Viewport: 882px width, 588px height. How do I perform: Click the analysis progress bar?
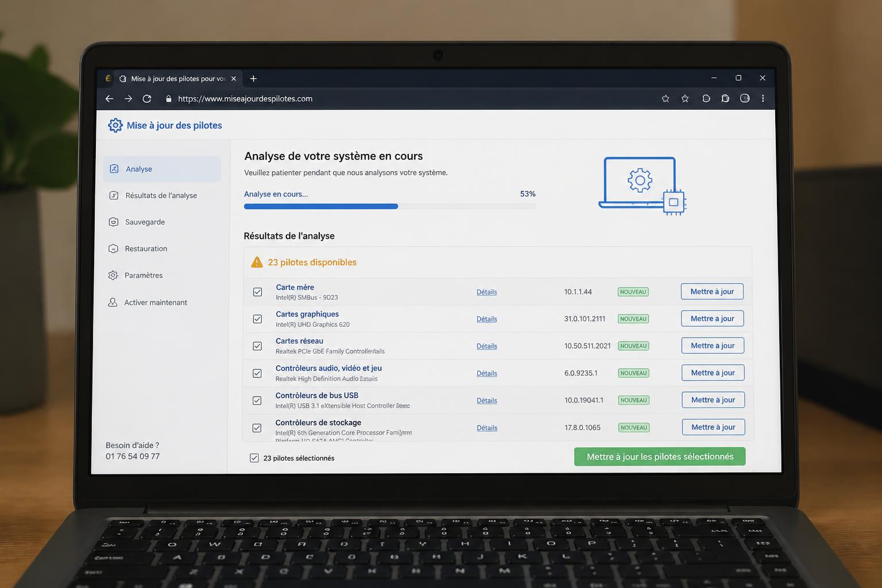click(x=390, y=206)
